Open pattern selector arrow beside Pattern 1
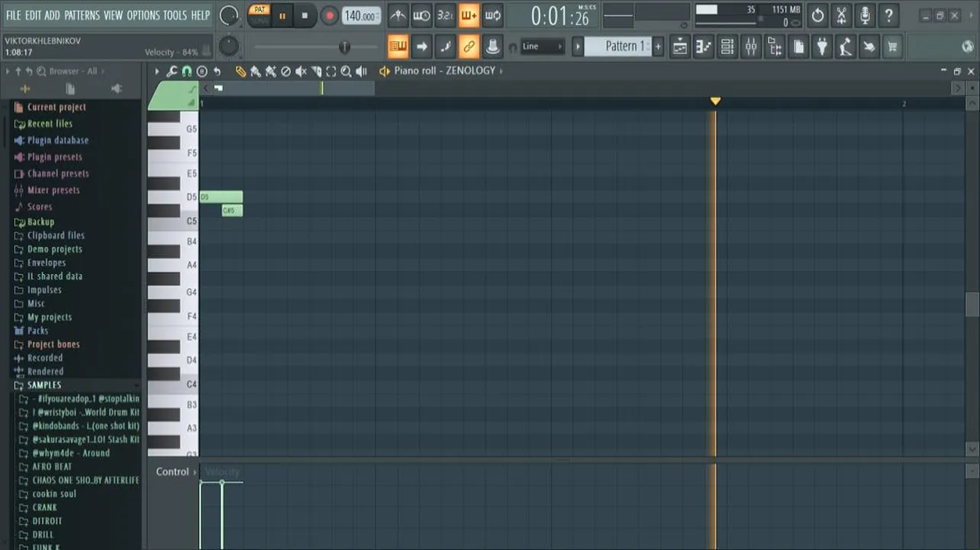The height and width of the screenshot is (550, 980). point(578,47)
